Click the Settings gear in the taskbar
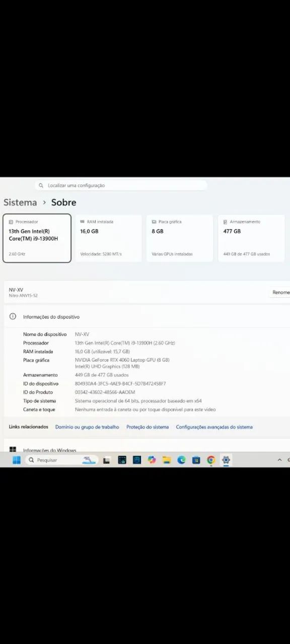Image resolution: width=290 pixels, height=644 pixels. point(226,460)
